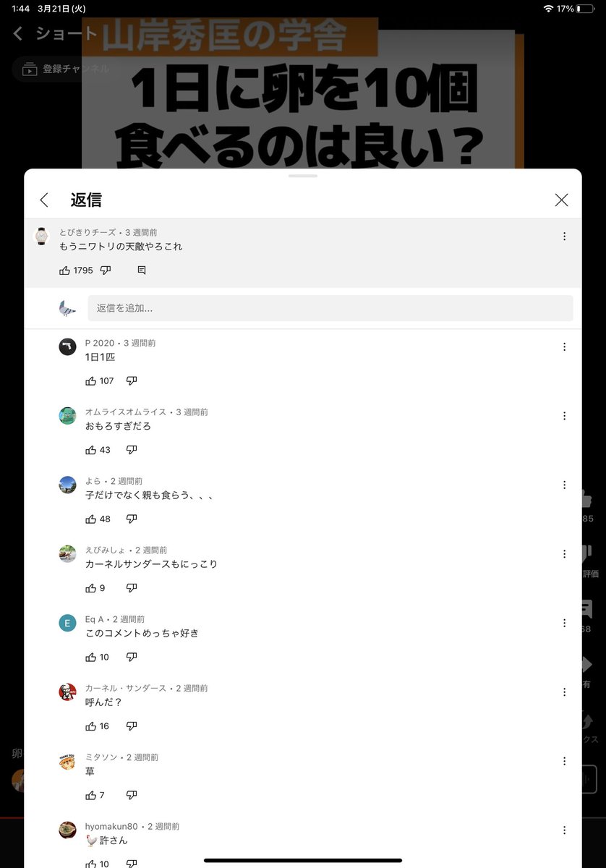Grab the sheet handle above 返信
The image size is (606, 868).
(302, 176)
